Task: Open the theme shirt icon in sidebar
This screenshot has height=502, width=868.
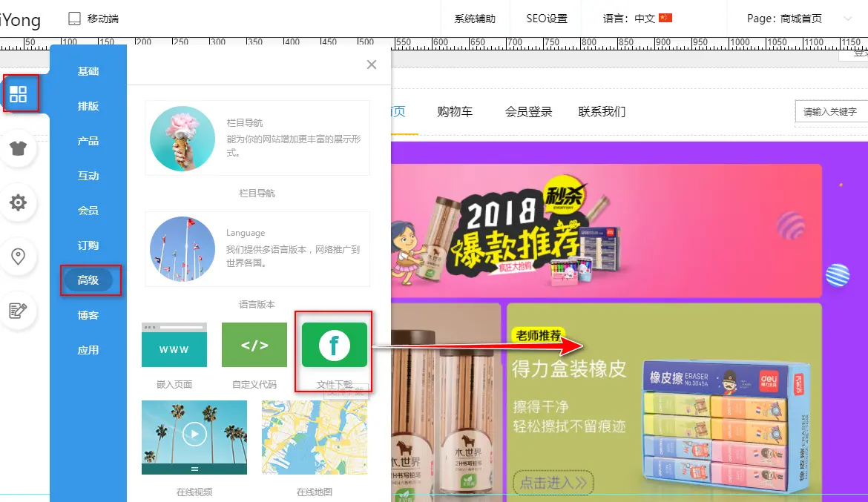Action: (x=19, y=148)
